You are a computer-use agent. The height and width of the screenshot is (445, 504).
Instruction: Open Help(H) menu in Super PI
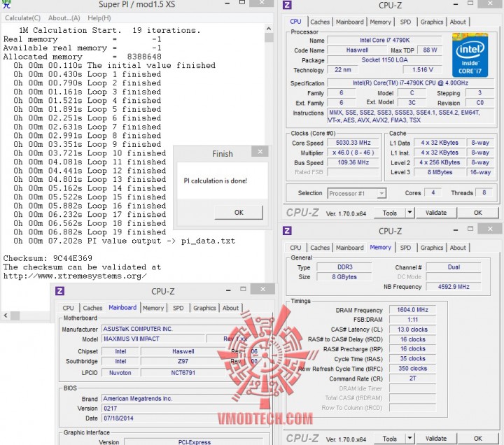point(99,18)
